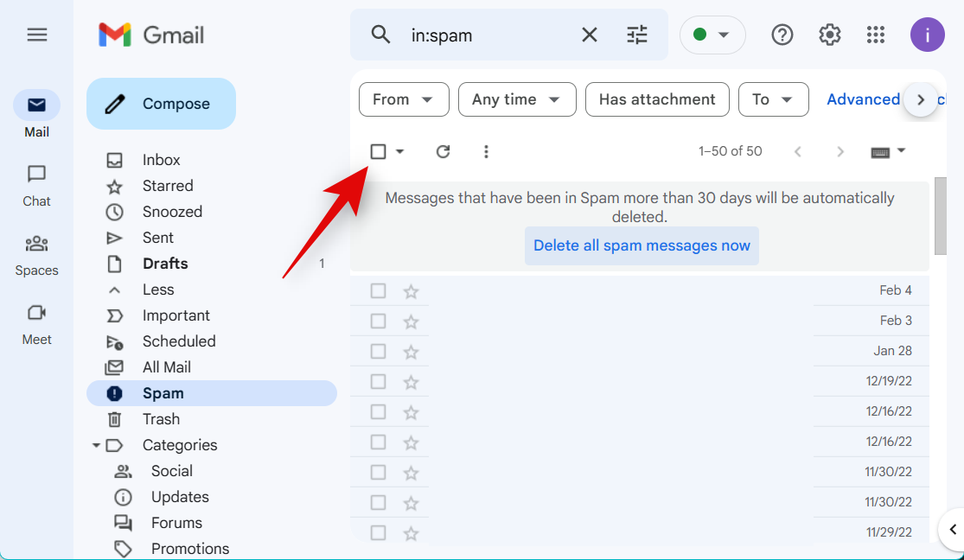This screenshot has width=964, height=560.
Task: Click the Refresh icon
Action: [443, 151]
